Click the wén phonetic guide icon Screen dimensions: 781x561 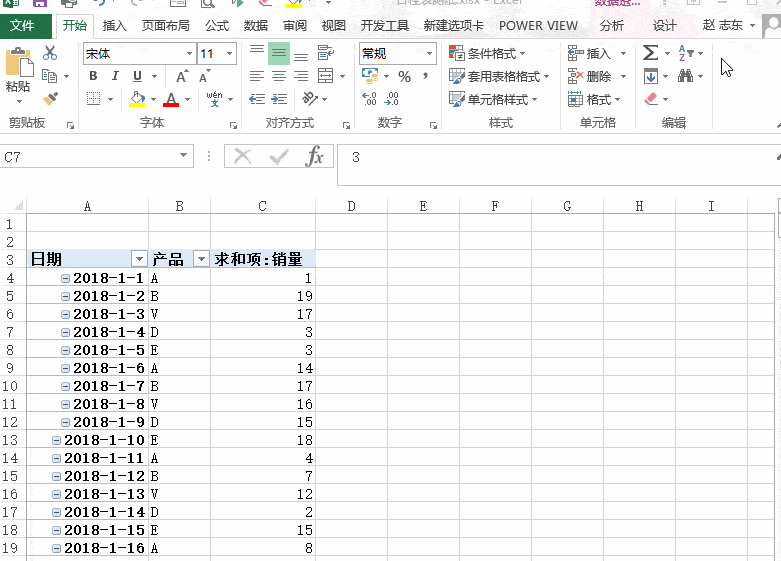tap(214, 99)
